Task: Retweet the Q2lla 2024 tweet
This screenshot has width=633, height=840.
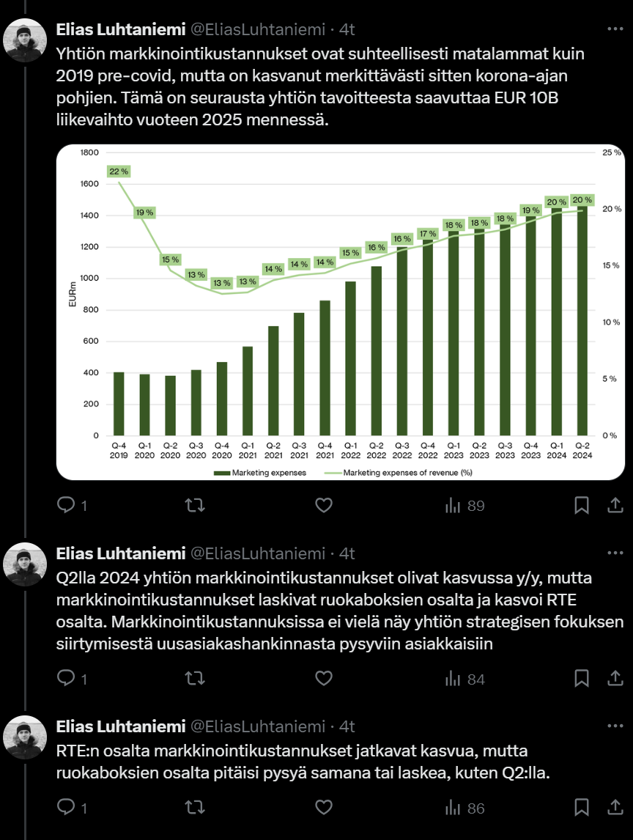Action: click(195, 679)
